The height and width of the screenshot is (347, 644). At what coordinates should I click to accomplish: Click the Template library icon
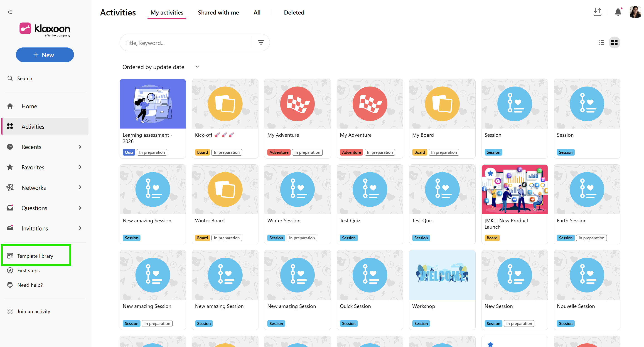pyautogui.click(x=10, y=256)
